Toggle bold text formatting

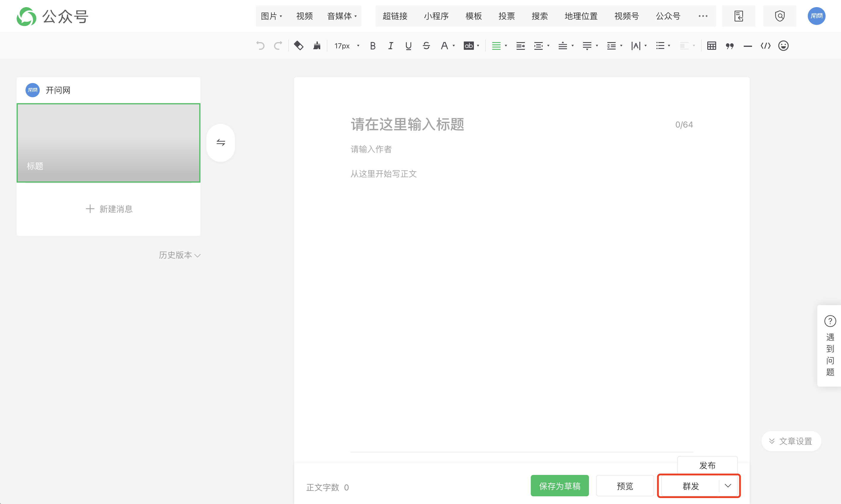tap(372, 46)
